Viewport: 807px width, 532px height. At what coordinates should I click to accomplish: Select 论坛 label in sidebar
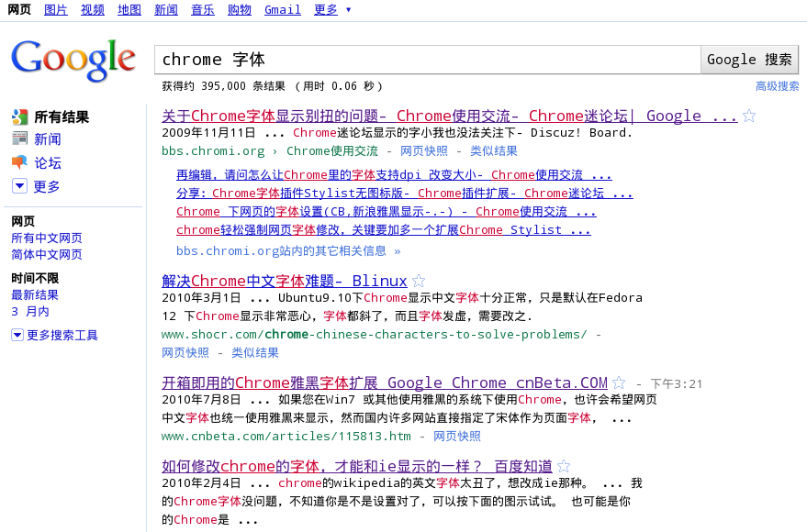(48, 163)
